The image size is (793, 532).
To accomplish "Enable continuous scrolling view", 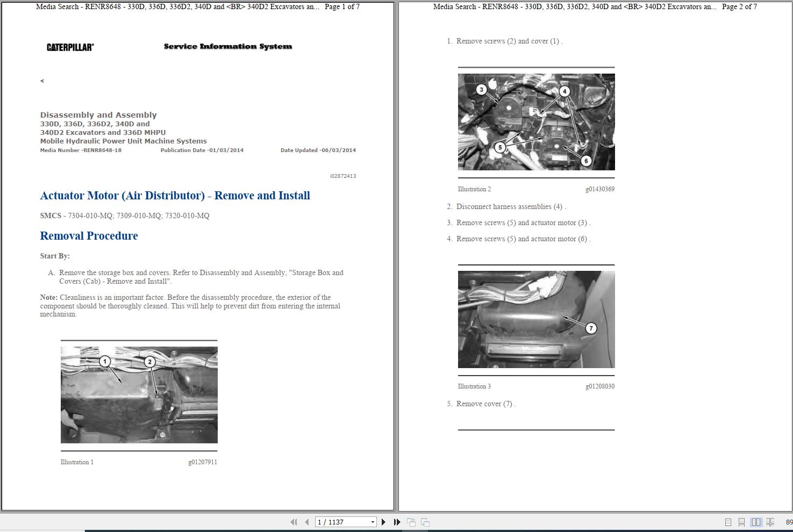I will (741, 521).
